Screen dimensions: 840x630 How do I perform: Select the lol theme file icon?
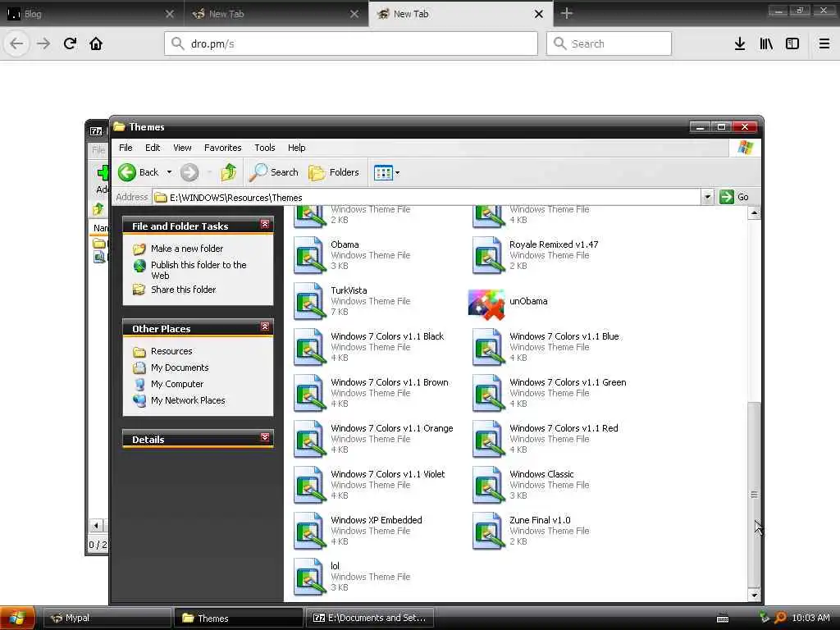309,577
